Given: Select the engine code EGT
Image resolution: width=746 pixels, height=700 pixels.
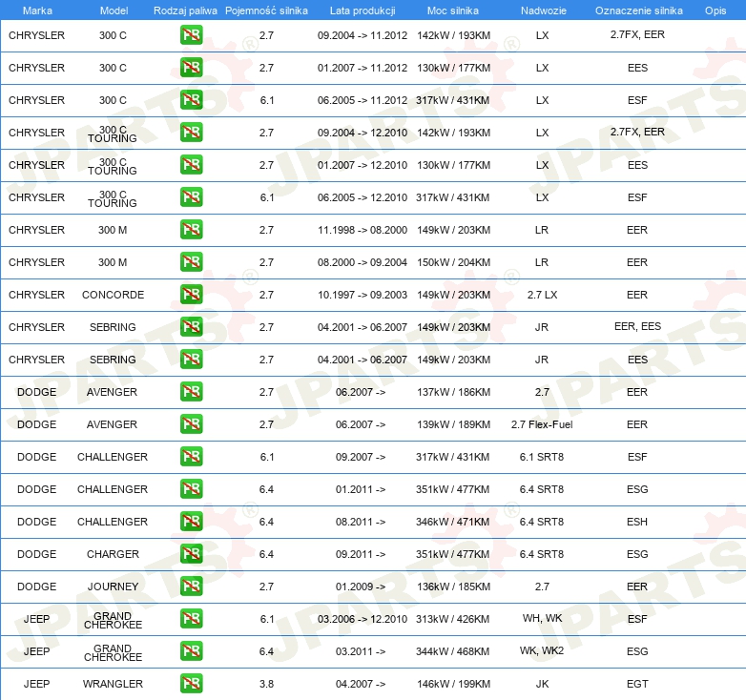Looking at the screenshot, I should (x=637, y=684).
